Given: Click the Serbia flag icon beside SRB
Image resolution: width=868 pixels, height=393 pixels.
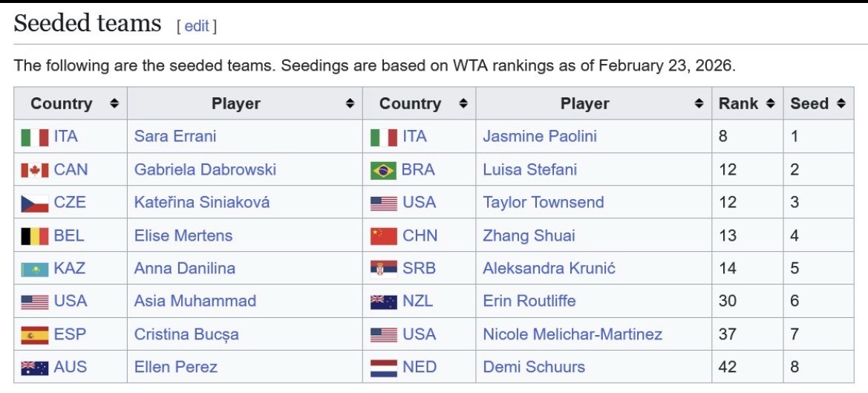Looking at the screenshot, I should pyautogui.click(x=384, y=269).
